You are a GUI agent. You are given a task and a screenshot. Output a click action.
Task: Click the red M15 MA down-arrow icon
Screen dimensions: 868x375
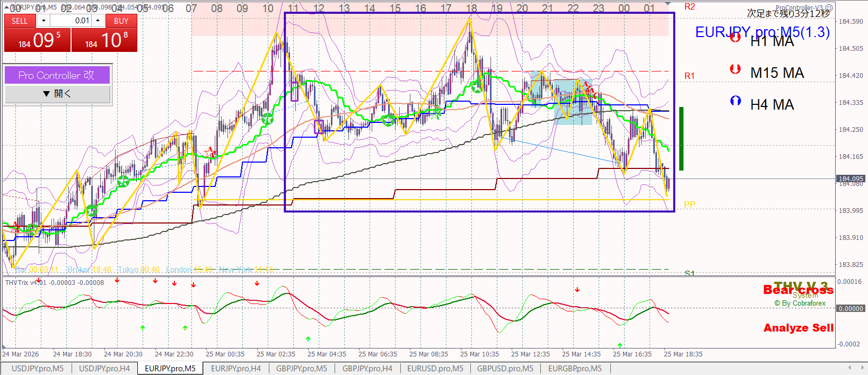tap(735, 69)
